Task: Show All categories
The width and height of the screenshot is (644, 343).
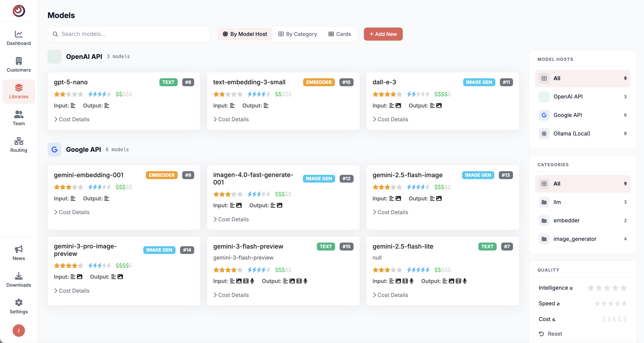Action: [583, 184]
